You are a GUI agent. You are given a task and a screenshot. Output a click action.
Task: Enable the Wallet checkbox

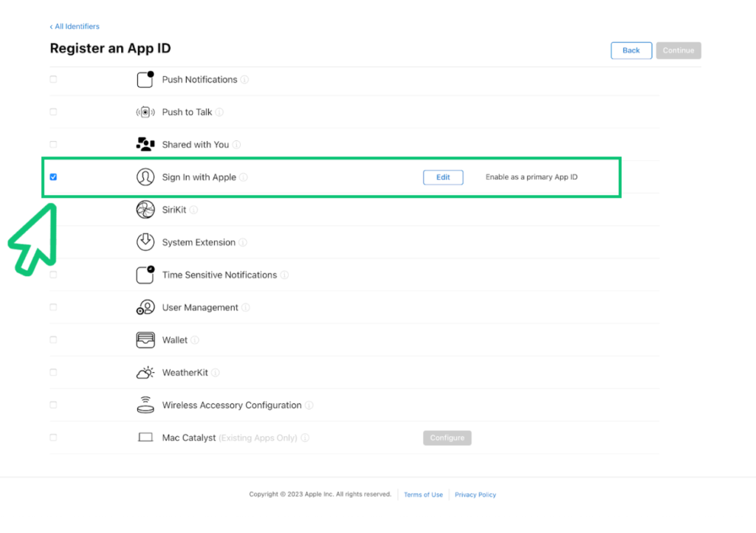tap(53, 340)
